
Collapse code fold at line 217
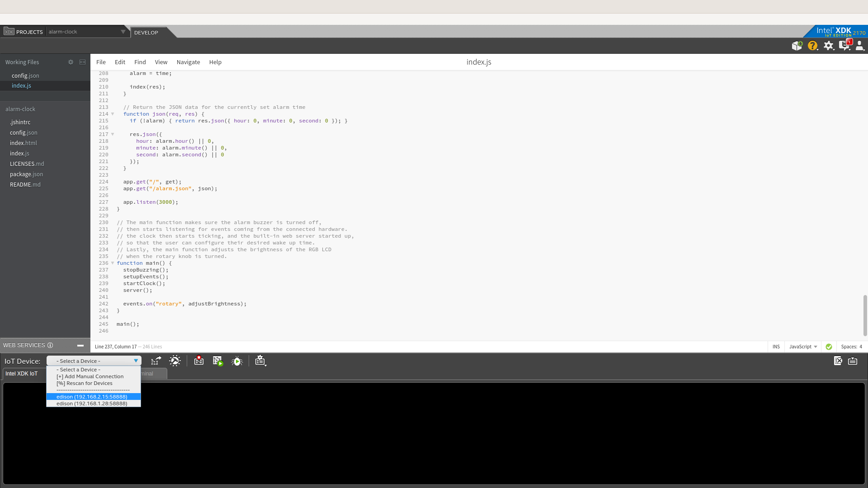[x=113, y=134]
